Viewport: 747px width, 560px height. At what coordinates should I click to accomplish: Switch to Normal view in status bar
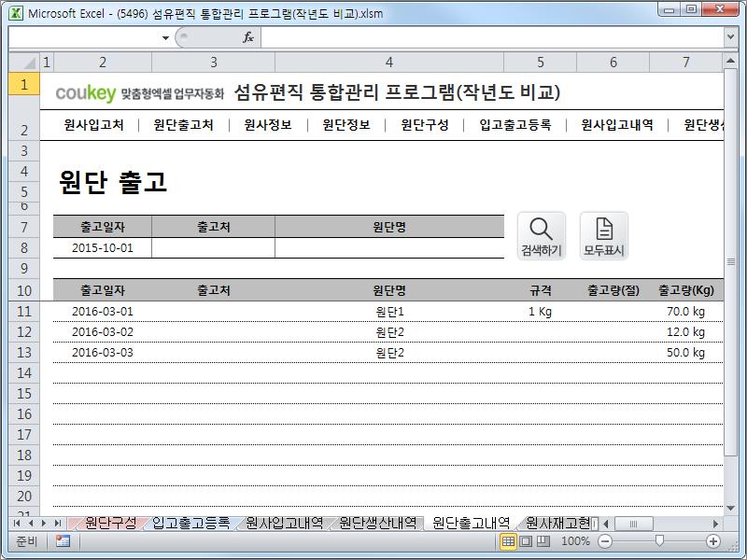(x=508, y=541)
